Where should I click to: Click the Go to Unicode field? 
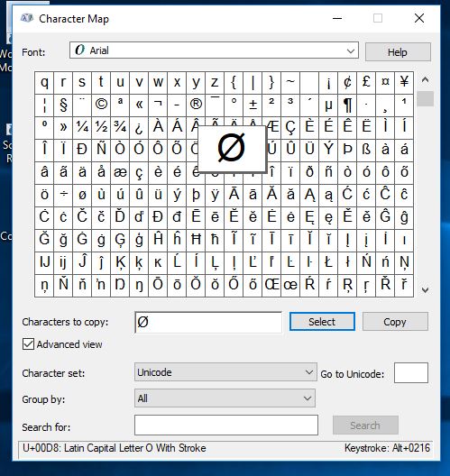click(411, 373)
